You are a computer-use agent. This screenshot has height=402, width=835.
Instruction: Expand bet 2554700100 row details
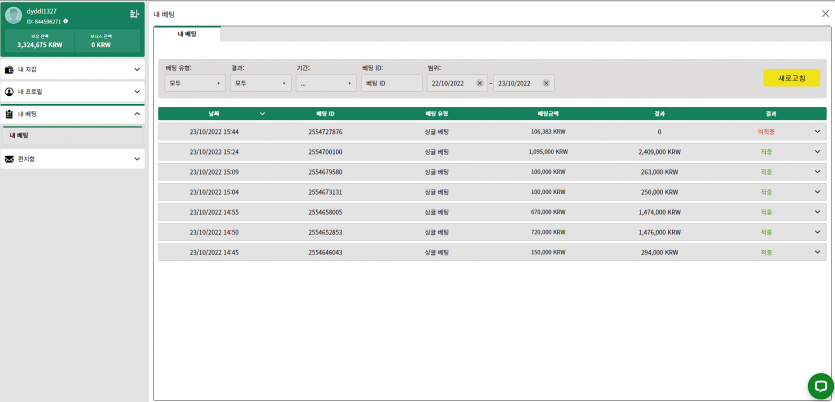click(x=817, y=152)
